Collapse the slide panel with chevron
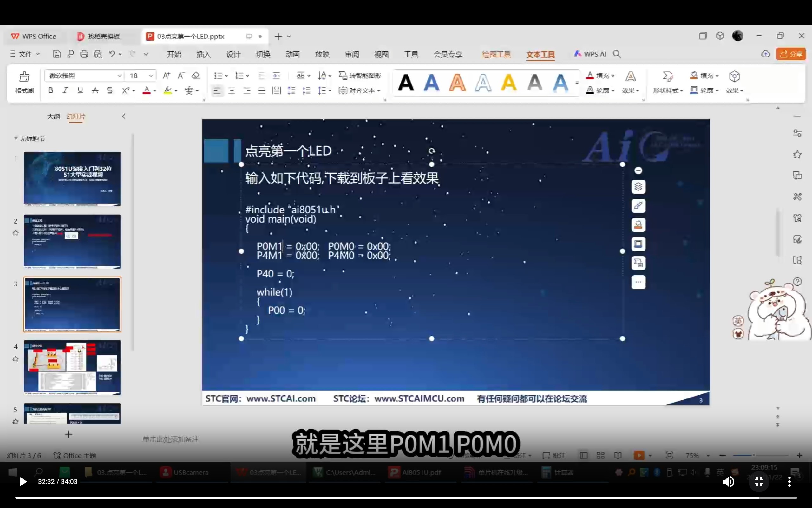Viewport: 812px width, 508px height. coord(124,116)
